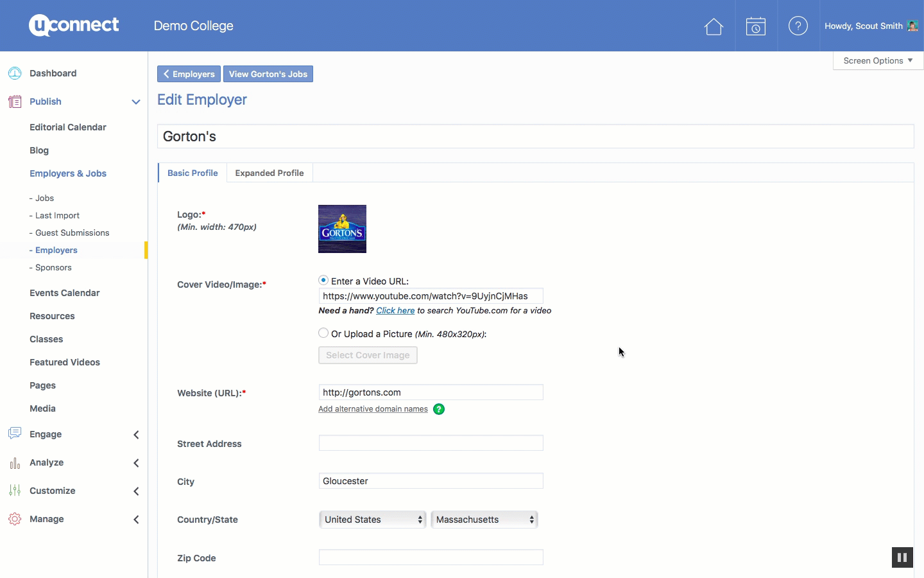
Task: Expand the Screen Options panel
Action: click(x=877, y=60)
